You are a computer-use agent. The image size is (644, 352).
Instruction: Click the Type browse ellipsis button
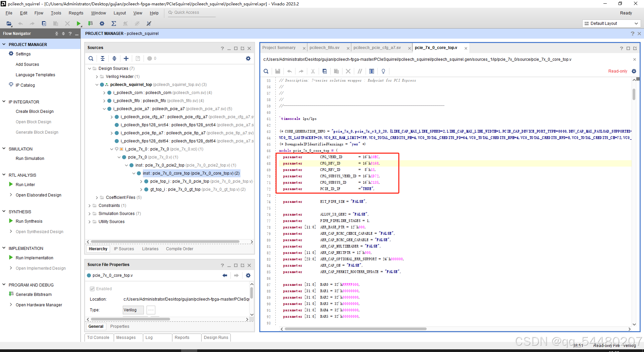point(151,310)
